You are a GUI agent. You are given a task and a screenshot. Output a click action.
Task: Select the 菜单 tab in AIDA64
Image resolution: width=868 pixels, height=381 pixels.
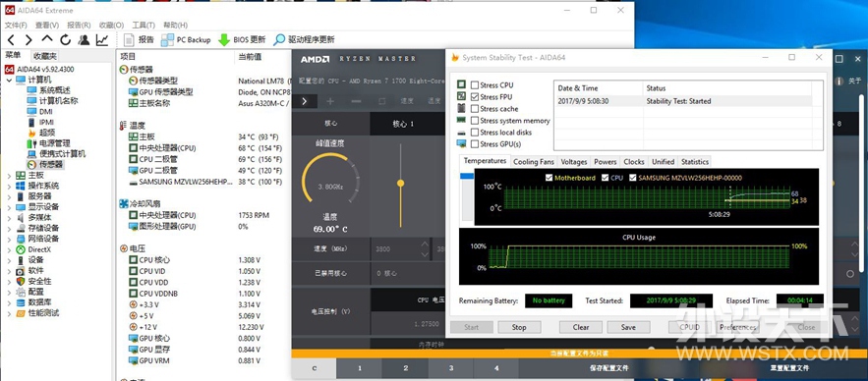click(14, 55)
